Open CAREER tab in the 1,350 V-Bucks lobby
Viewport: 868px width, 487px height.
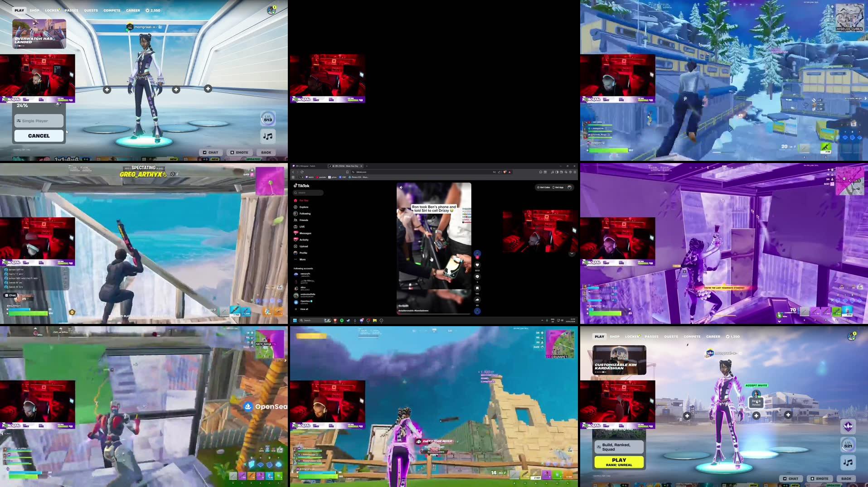(x=713, y=337)
